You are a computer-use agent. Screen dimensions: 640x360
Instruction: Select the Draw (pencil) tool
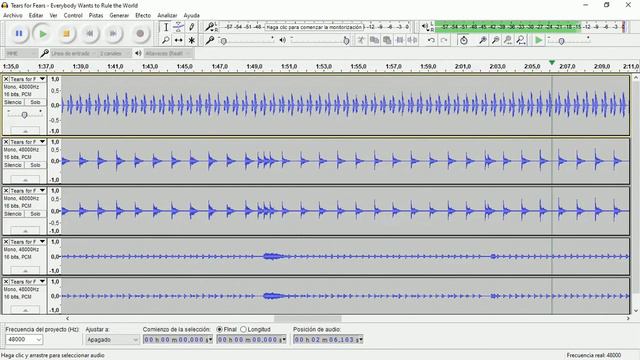[191, 27]
